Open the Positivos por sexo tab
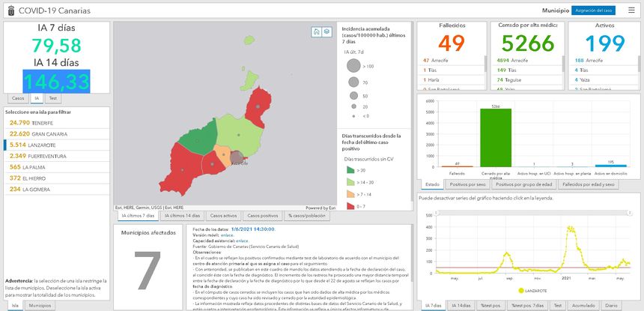Image resolution: width=644 pixels, height=311 pixels. (x=467, y=184)
